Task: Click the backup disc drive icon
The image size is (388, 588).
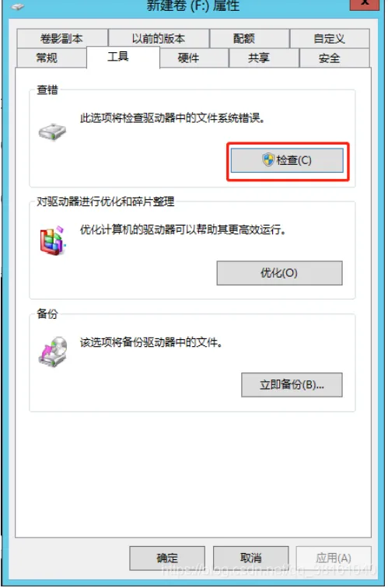Action: click(x=53, y=352)
